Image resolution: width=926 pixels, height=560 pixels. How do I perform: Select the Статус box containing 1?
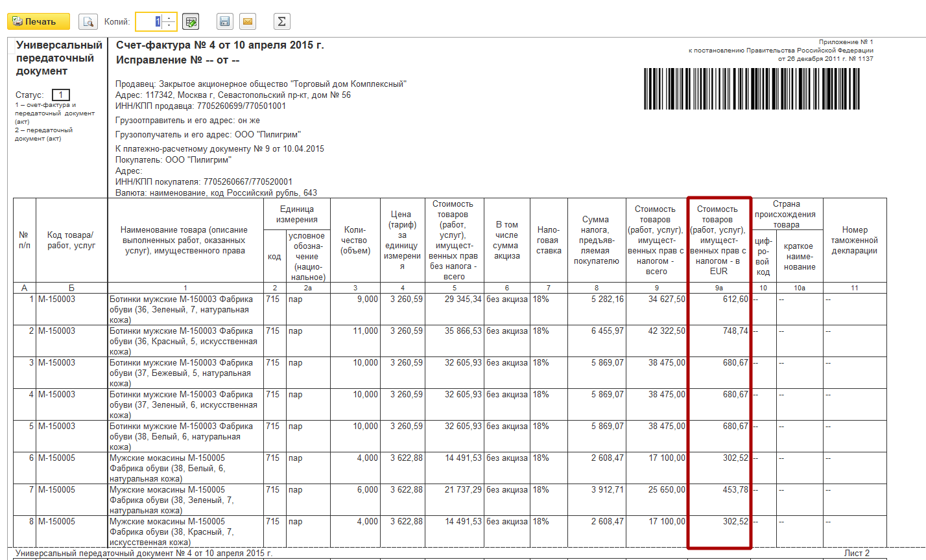coord(60,95)
